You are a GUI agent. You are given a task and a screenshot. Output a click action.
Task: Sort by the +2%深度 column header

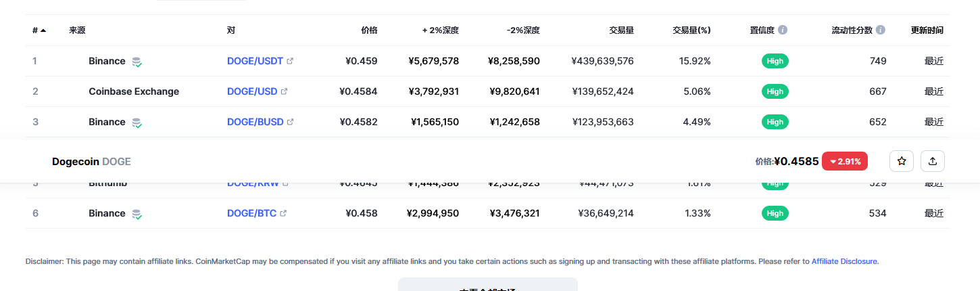(440, 30)
